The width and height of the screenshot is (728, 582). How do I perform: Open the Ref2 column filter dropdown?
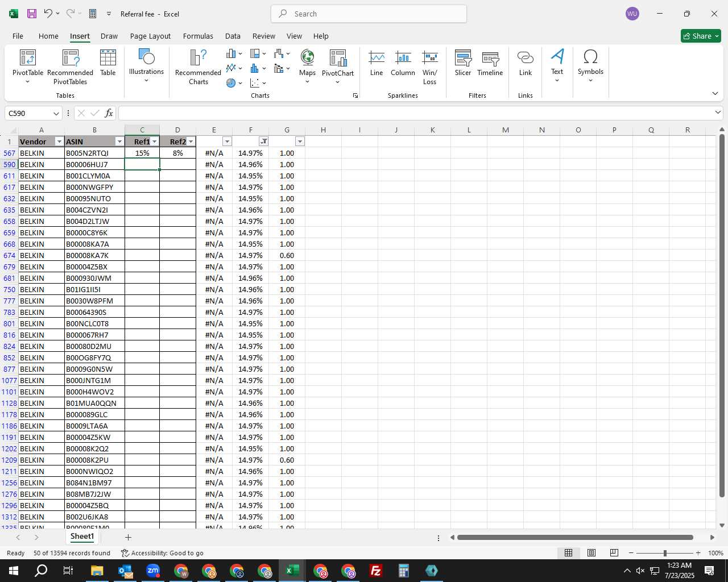pos(191,142)
